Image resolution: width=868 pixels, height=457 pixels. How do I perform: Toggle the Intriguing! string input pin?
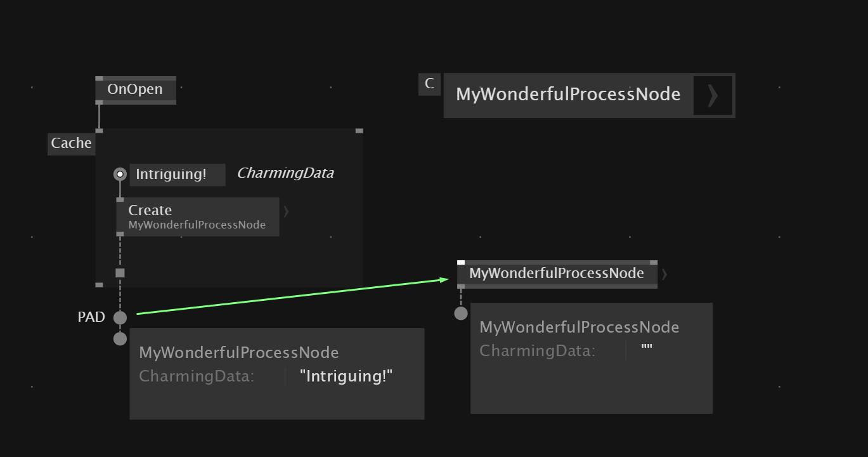pyautogui.click(x=120, y=174)
